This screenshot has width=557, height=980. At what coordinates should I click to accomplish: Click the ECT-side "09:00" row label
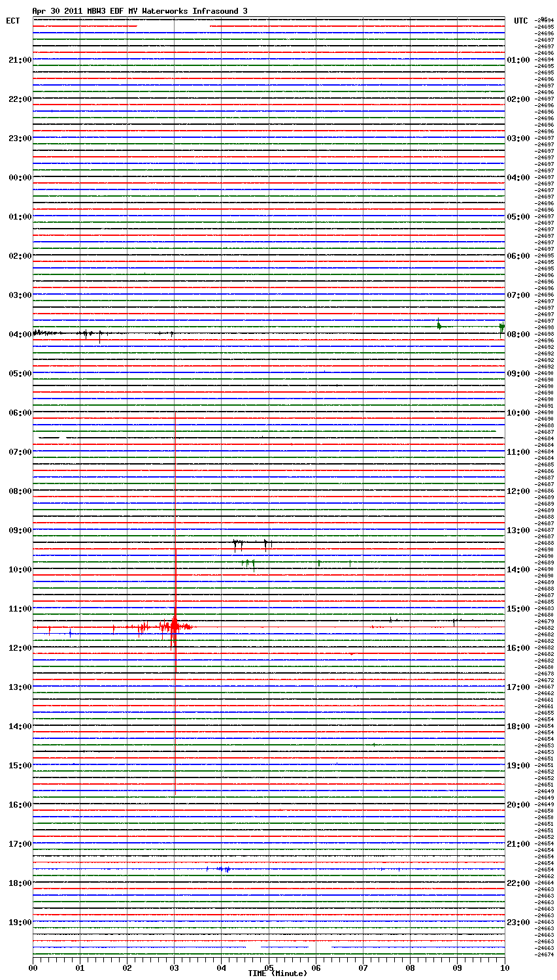pos(20,531)
